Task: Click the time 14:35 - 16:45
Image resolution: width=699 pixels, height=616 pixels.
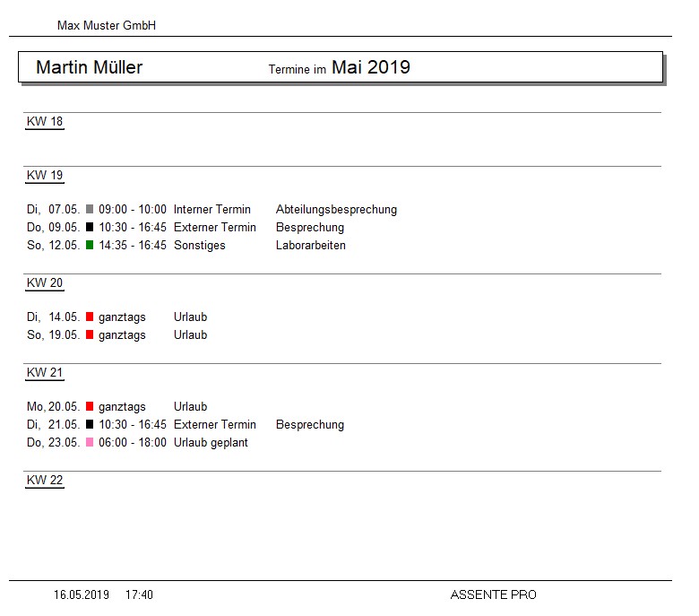Action: pos(133,246)
